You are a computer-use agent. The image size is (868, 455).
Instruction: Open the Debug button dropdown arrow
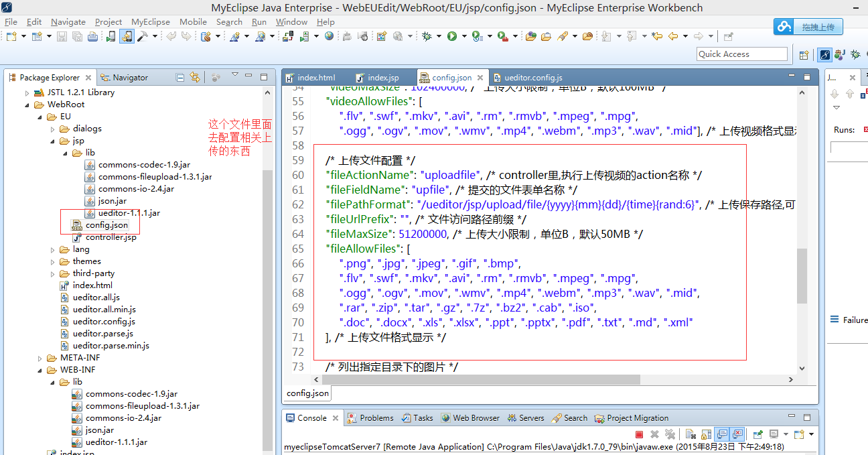(439, 36)
